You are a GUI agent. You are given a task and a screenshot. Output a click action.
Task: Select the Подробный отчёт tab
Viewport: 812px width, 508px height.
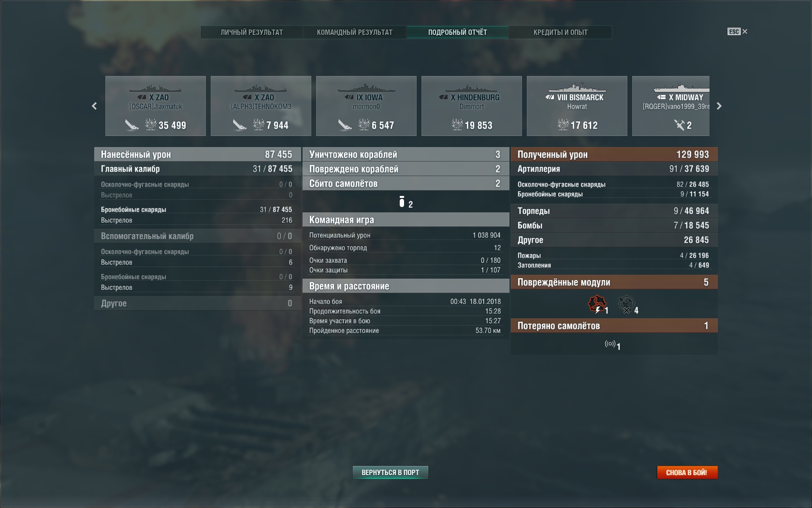458,32
